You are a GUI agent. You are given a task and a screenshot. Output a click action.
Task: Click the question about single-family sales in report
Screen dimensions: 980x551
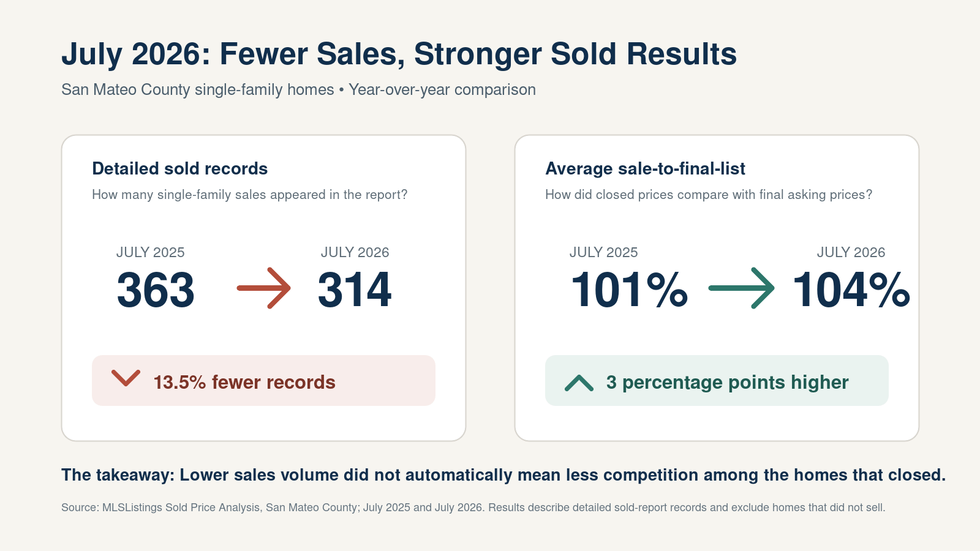(249, 195)
